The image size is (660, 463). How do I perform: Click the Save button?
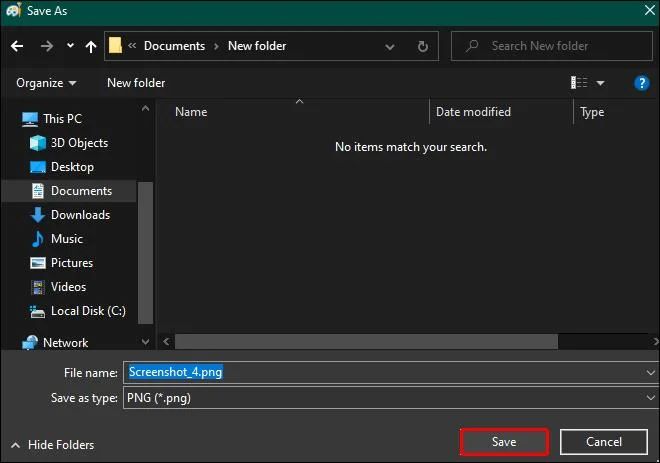(504, 442)
